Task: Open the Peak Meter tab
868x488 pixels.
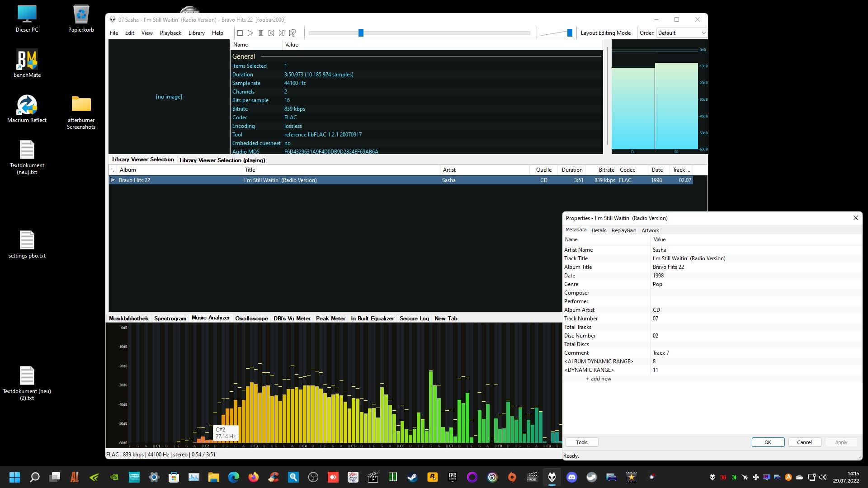Action: 330,319
